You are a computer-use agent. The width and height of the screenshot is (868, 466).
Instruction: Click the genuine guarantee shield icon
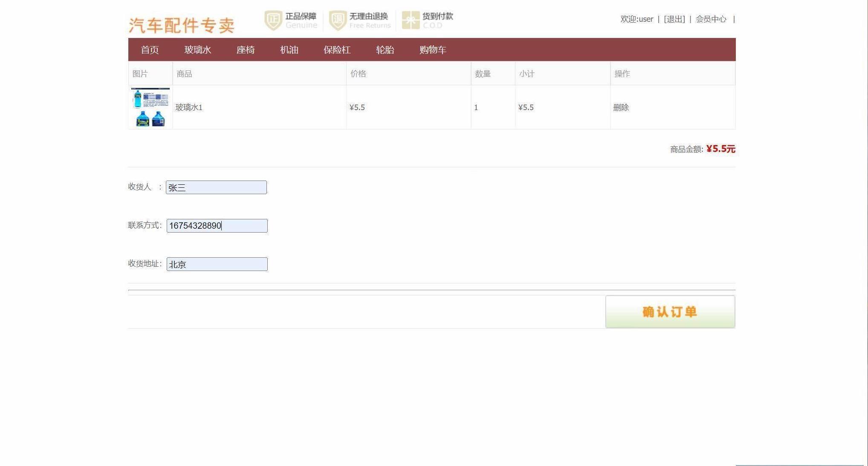click(x=273, y=20)
